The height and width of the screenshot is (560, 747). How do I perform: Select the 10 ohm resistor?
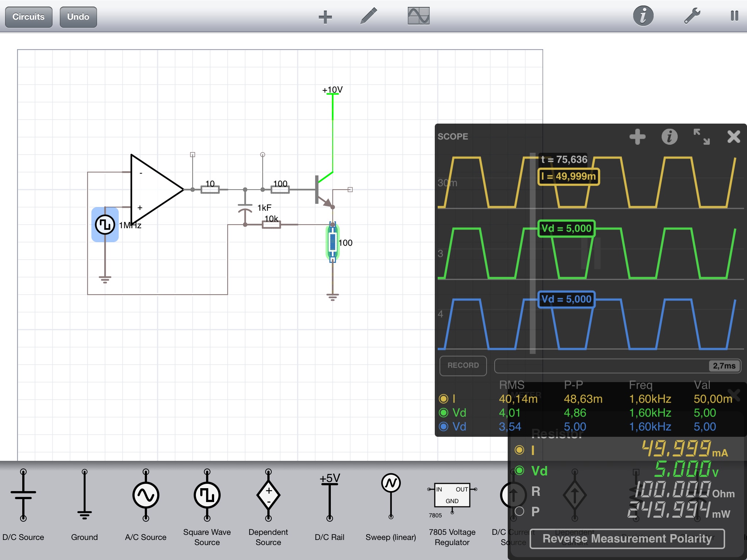[210, 189]
